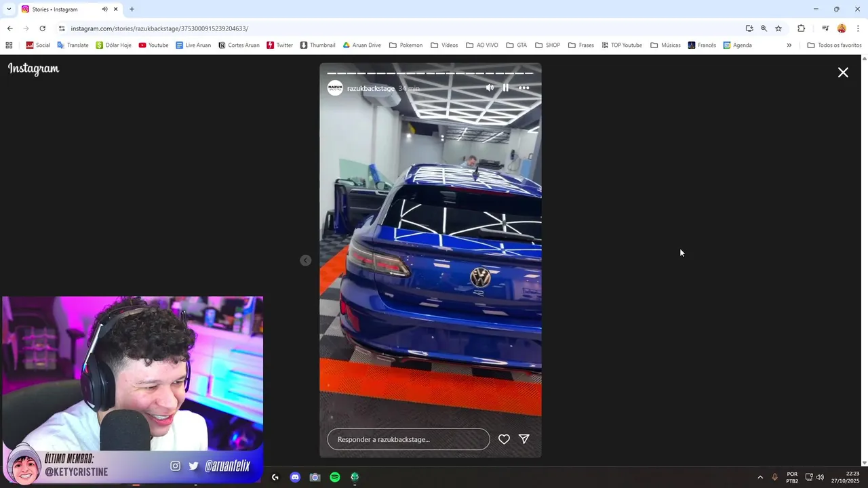Open the Social bookmark
Screen dimensions: 868x488
tap(38, 45)
